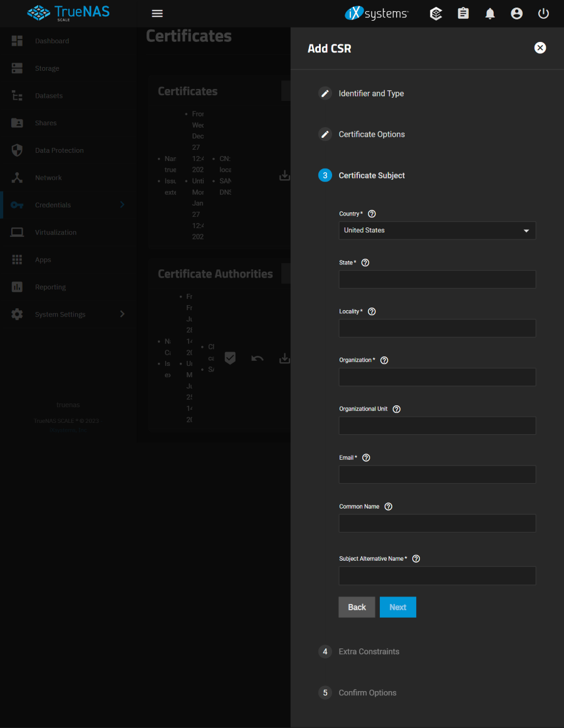Image resolution: width=564 pixels, height=728 pixels.
Task: Expand the Identifier and Type step
Action: click(x=371, y=93)
